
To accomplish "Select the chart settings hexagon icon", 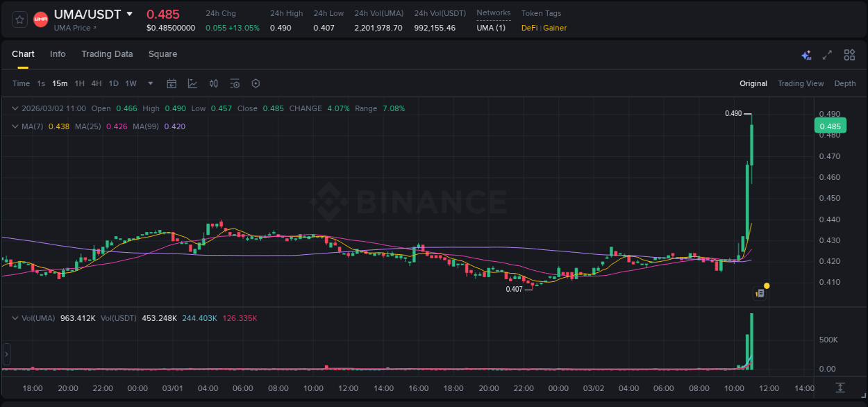I will (x=256, y=83).
